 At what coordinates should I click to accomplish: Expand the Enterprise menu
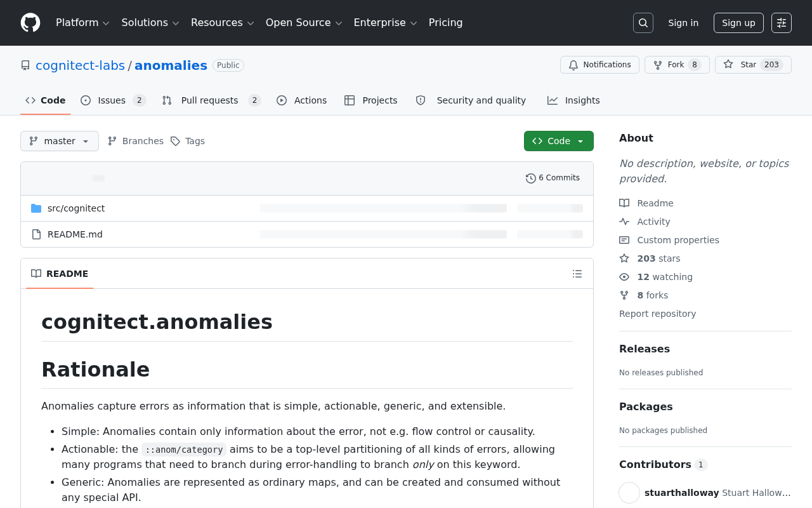(x=386, y=23)
